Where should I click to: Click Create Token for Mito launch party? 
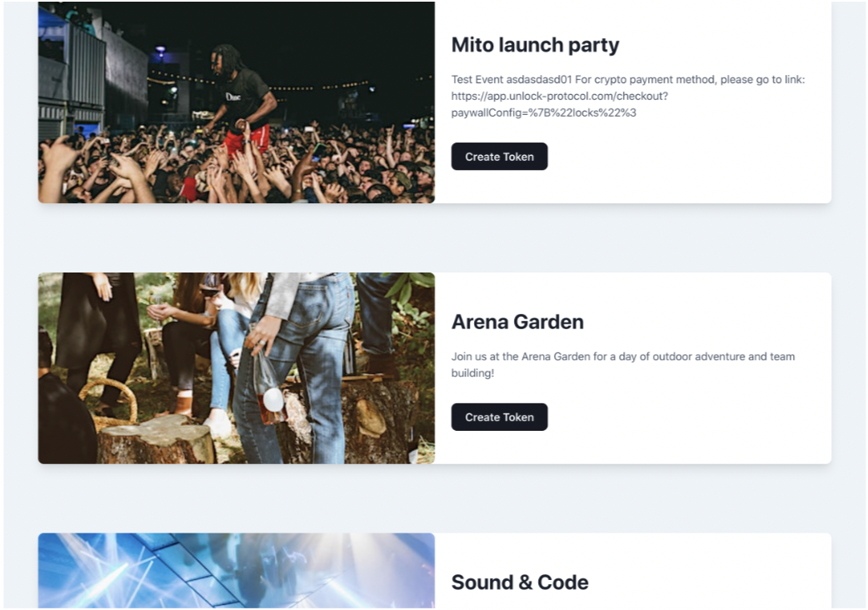(499, 157)
